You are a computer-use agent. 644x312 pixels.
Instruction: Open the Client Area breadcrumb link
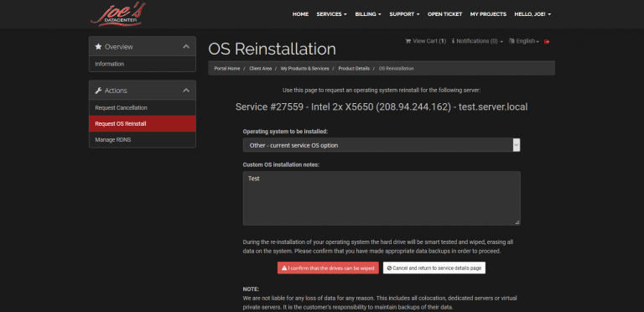pos(261,69)
